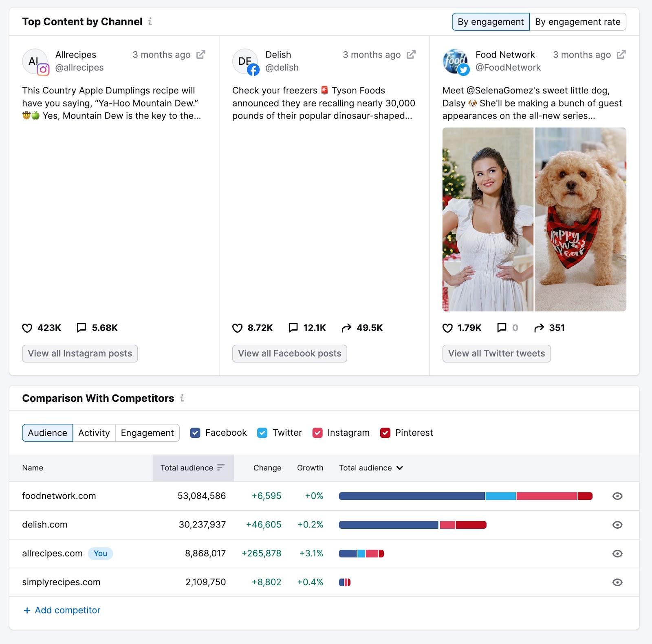Switch to the Activity tab
The height and width of the screenshot is (644, 652).
[94, 433]
